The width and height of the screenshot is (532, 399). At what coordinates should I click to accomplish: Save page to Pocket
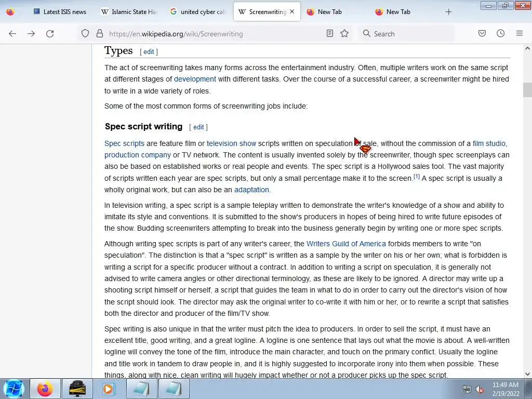(482, 33)
